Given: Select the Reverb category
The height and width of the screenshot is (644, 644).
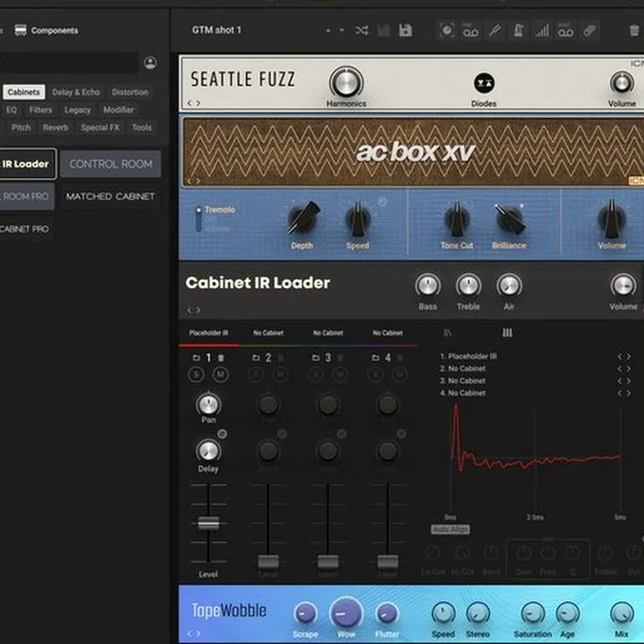Looking at the screenshot, I should pos(55,127).
